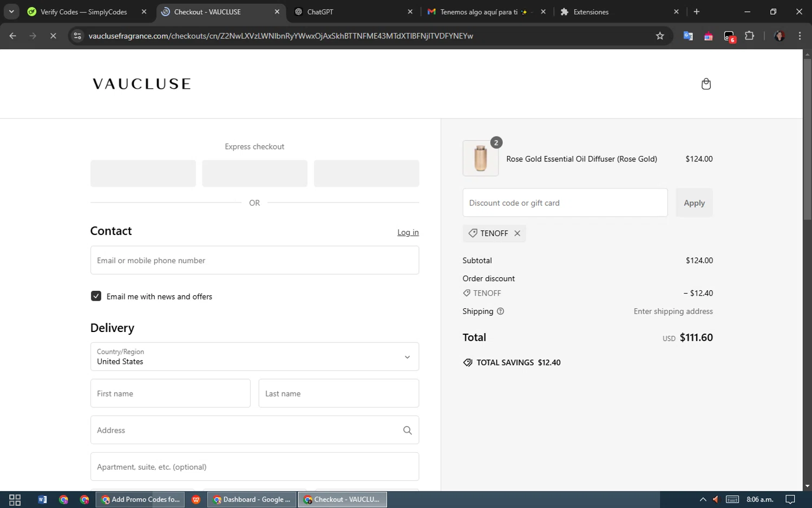This screenshot has width=812, height=508.
Task: Stop loading the page
Action: pos(53,36)
